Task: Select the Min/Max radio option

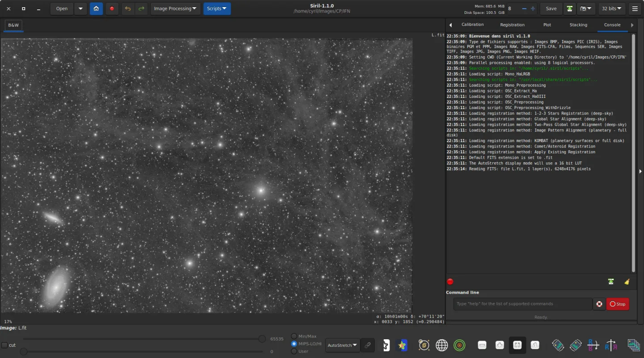Action: [294, 336]
